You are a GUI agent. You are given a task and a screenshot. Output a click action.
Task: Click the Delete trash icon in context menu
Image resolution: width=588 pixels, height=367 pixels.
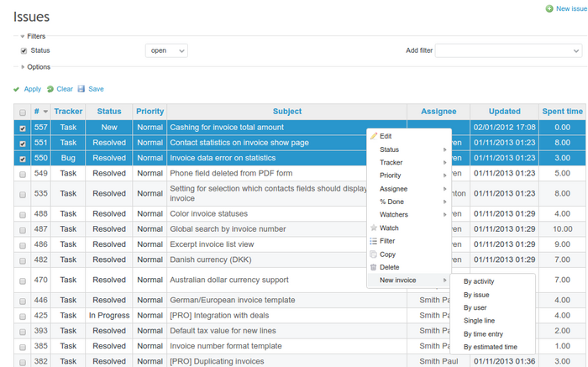pos(374,267)
